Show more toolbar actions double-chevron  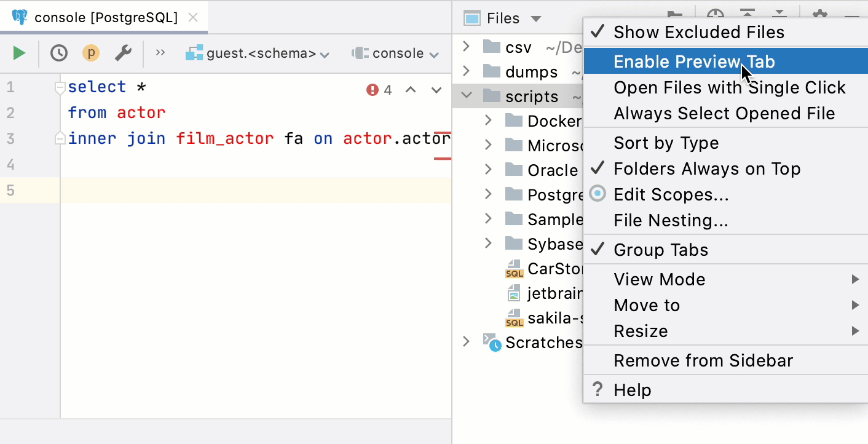click(x=160, y=53)
